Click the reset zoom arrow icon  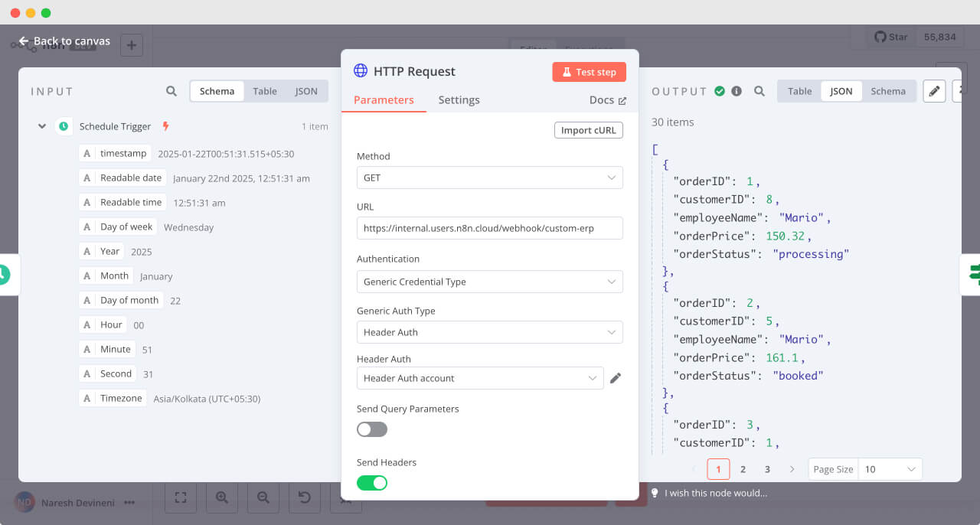pyautogui.click(x=305, y=497)
